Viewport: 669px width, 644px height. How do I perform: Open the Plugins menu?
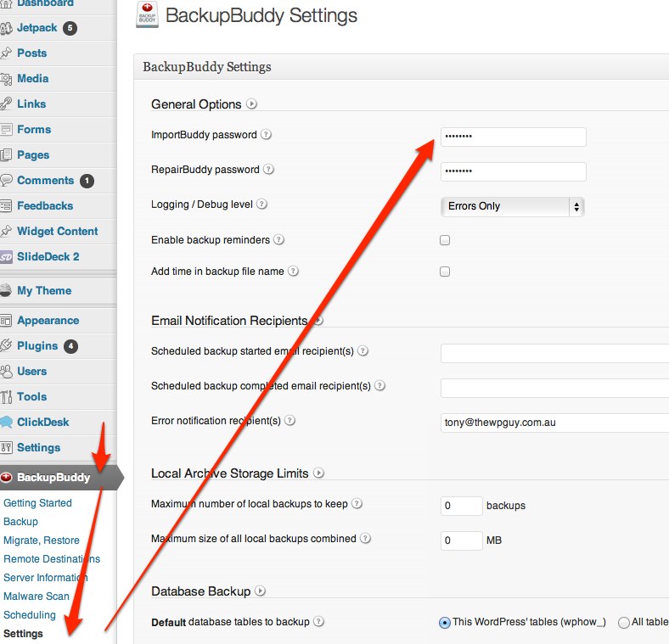[37, 346]
